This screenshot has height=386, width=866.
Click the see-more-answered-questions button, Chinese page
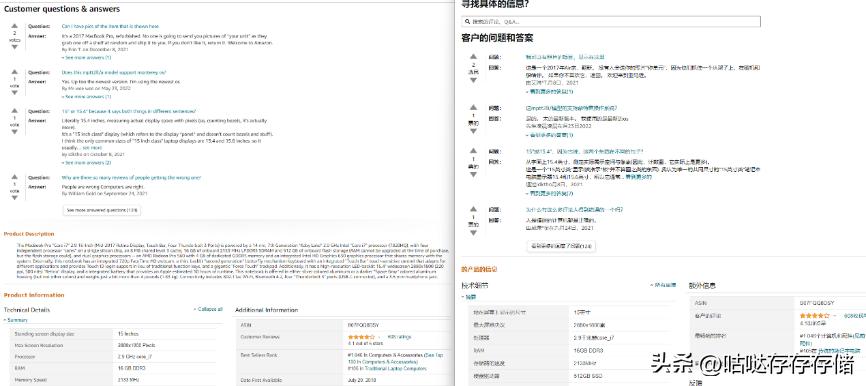[561, 246]
